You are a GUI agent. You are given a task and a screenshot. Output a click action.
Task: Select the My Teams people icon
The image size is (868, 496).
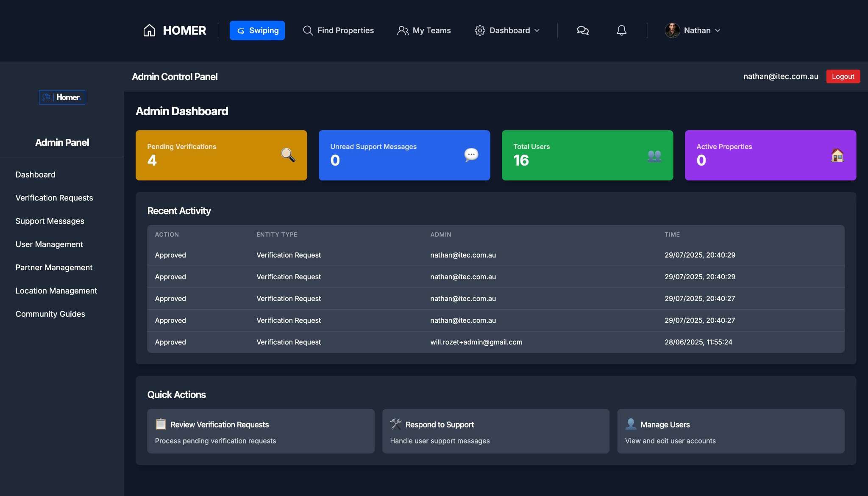click(402, 30)
